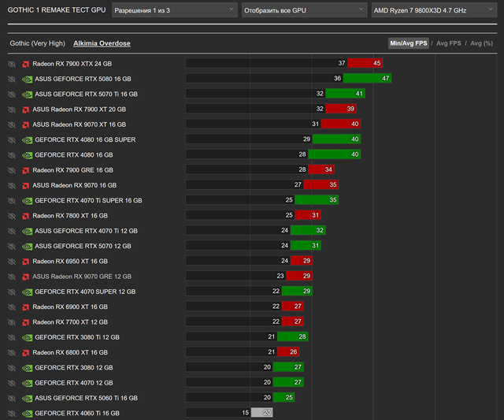Click NVIDIA logo of GEFORCE RTX 4060 Ti 16 GB
This screenshot has width=504, height=420.
coord(27,414)
